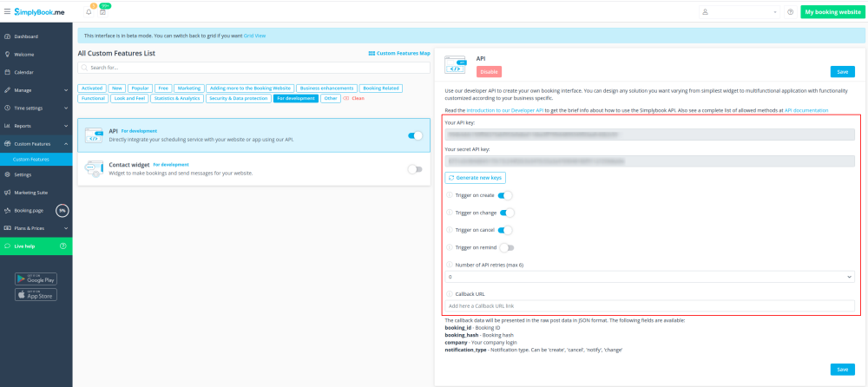Turn off the Trigger on cancel switch
The image size is (868, 387).
click(505, 230)
